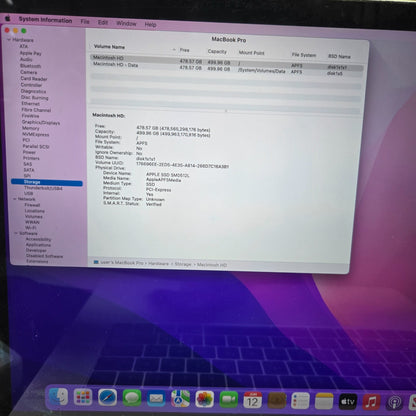Collapse the Hardware section in sidebar
Screen dimensions: 416x416
point(9,40)
